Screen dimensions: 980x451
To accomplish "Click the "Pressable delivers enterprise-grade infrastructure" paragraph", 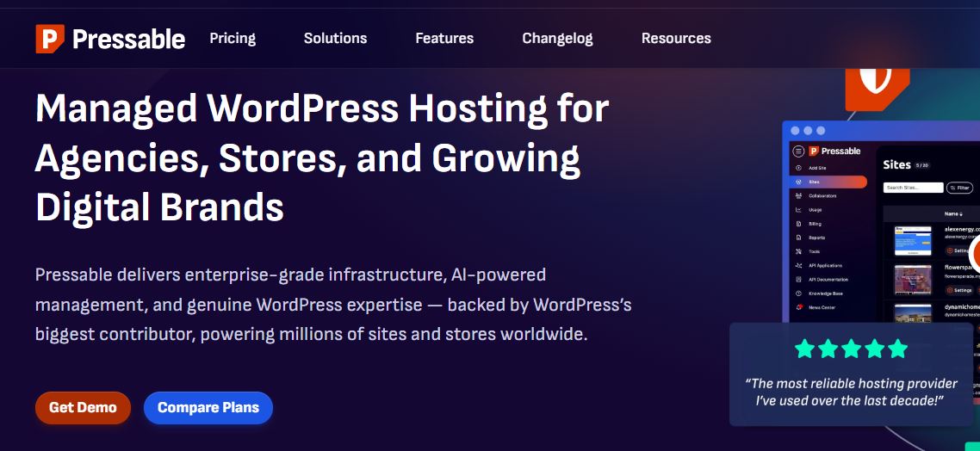I will (x=333, y=304).
